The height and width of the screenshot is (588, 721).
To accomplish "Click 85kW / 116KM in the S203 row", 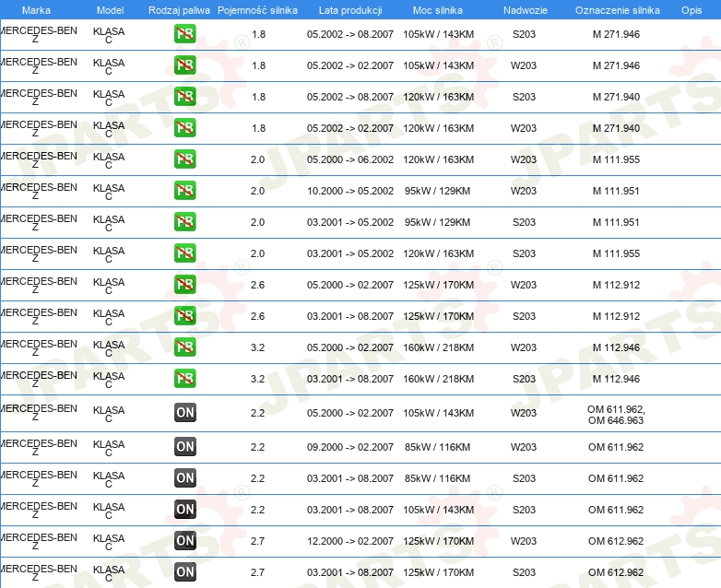I will pyautogui.click(x=437, y=478).
